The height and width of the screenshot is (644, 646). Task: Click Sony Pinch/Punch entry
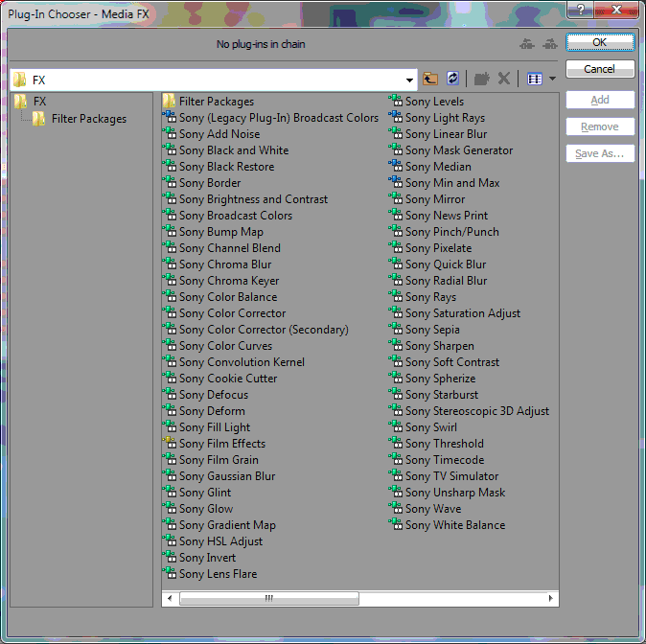444,232
